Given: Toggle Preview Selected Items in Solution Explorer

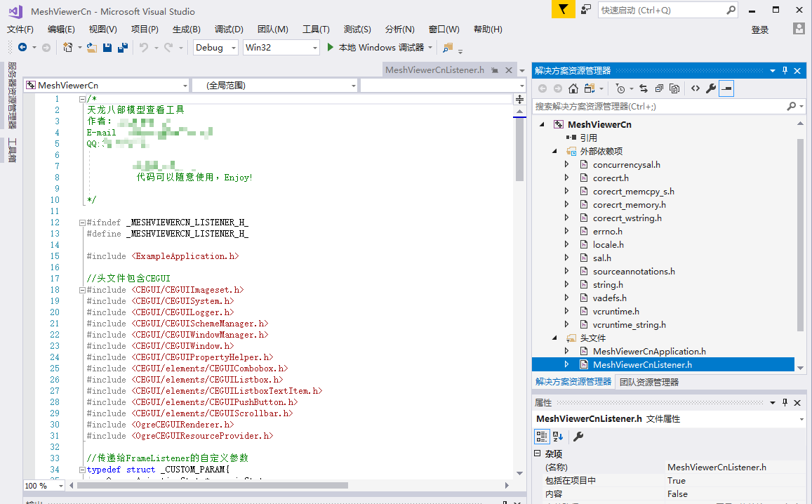Looking at the screenshot, I should click(726, 88).
